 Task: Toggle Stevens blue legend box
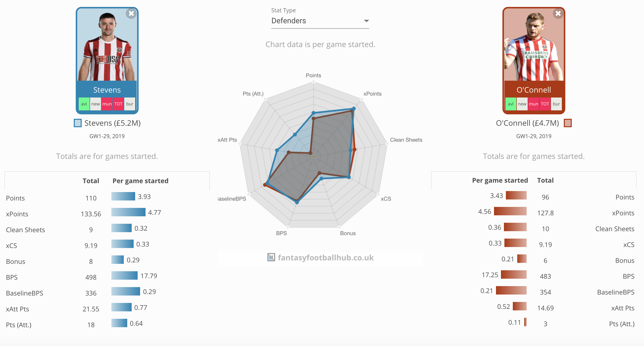(78, 123)
